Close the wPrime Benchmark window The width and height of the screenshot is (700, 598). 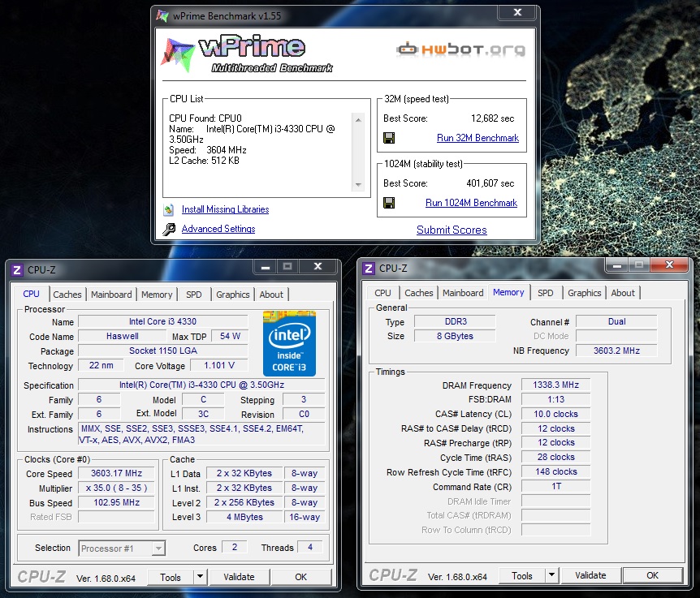pyautogui.click(x=517, y=12)
